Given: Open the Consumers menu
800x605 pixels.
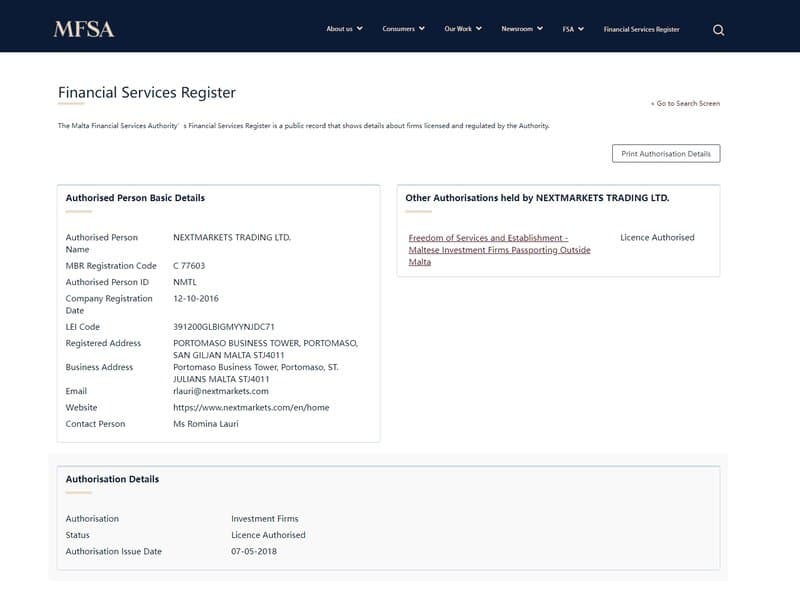Looking at the screenshot, I should pyautogui.click(x=398, y=29).
